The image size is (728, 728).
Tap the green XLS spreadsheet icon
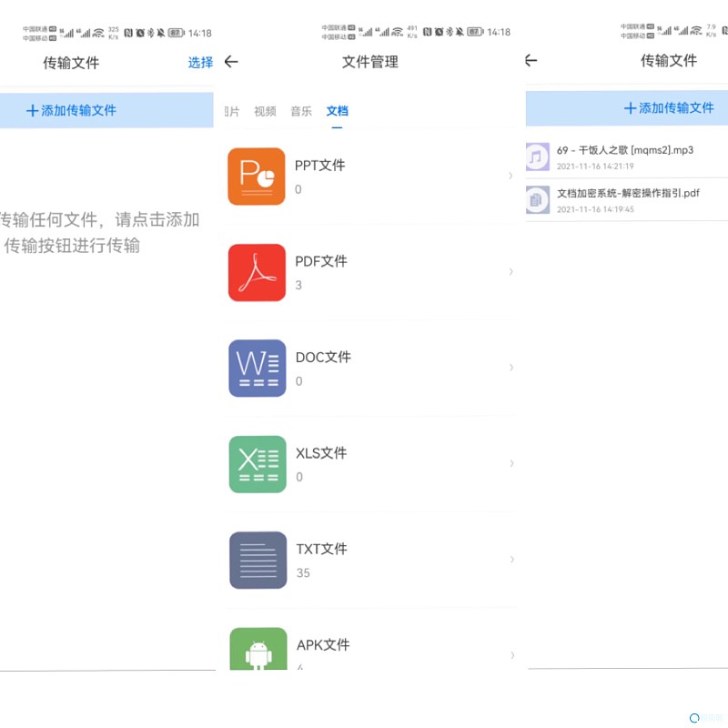pyautogui.click(x=258, y=464)
